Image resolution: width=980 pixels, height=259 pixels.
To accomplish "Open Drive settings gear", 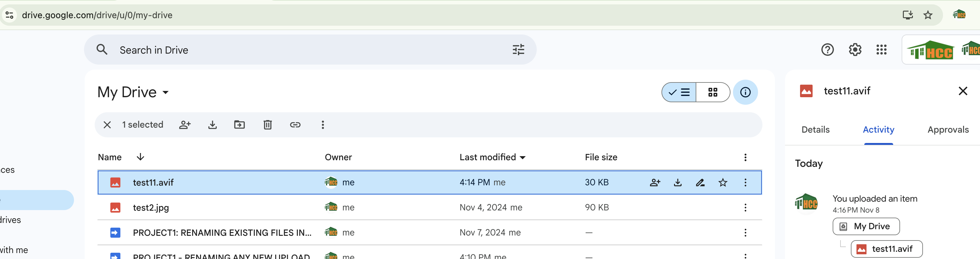I will click(x=855, y=50).
